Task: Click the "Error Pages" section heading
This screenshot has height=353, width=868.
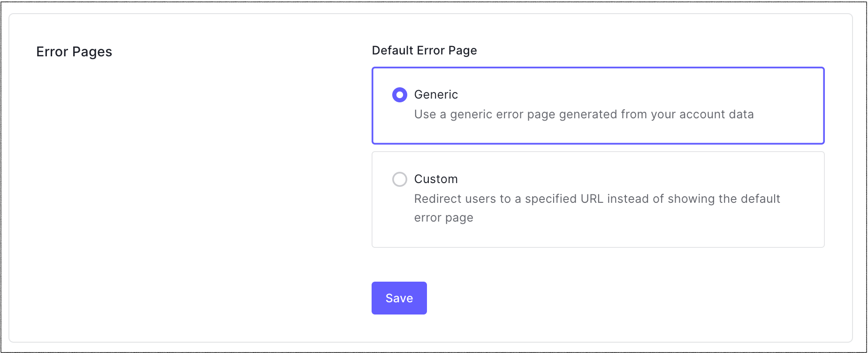Action: pos(74,52)
